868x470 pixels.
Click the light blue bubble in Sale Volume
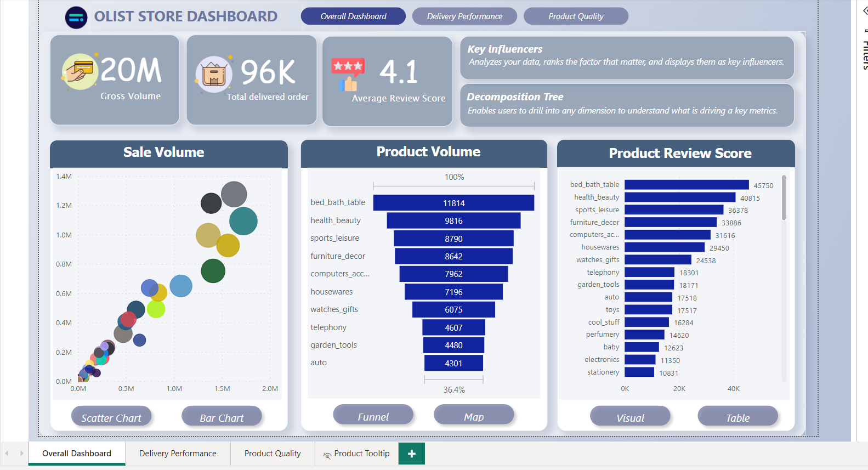coord(181,286)
